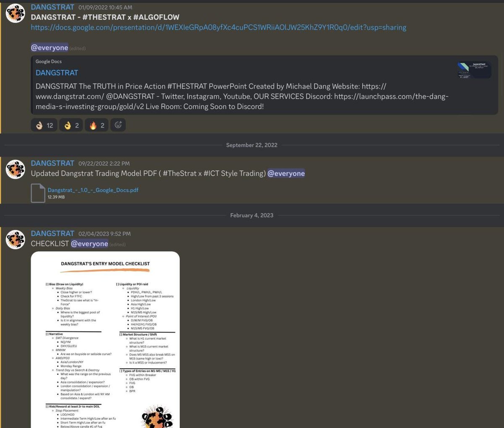Image resolution: width=504 pixels, height=428 pixels.
Task: Click the DANGSTRAT avatar on the 01/09/2022 message
Action: pyautogui.click(x=16, y=13)
